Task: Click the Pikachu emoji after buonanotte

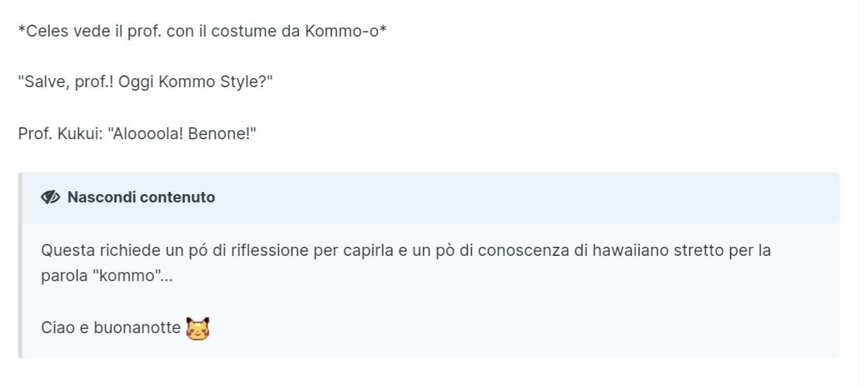Action: tap(198, 328)
